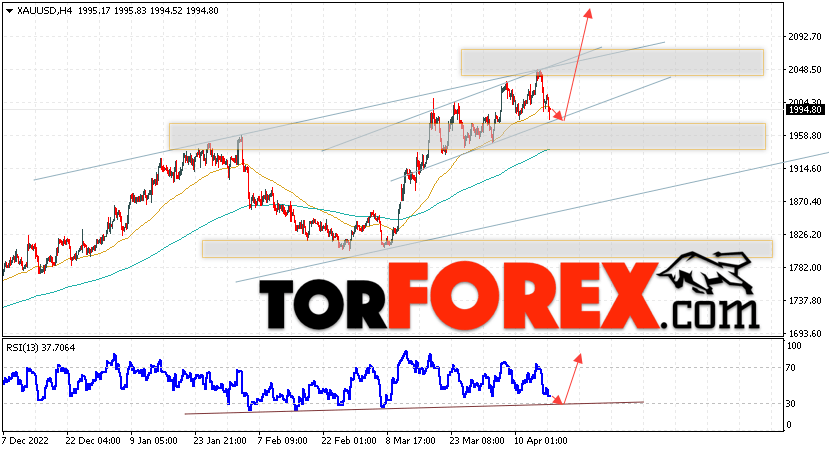Click the 10 Apr 01:00 time label
Image resolution: width=829 pixels, height=452 pixels.
(540, 440)
